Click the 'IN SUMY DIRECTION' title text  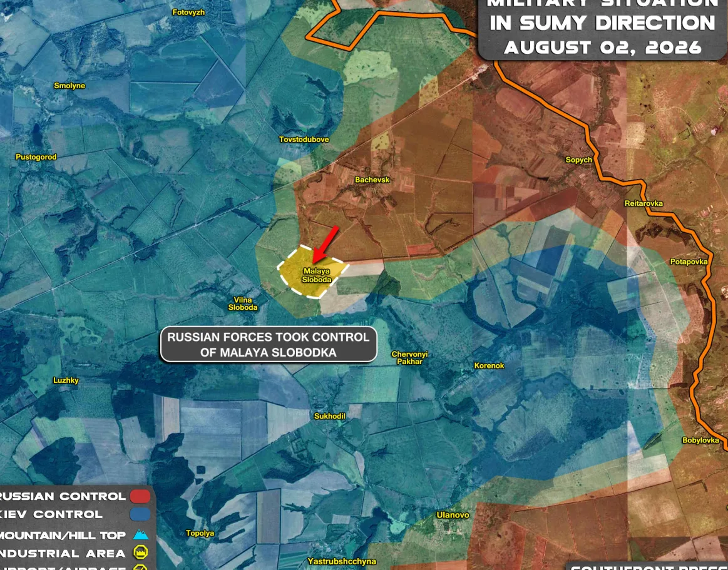[x=602, y=23]
